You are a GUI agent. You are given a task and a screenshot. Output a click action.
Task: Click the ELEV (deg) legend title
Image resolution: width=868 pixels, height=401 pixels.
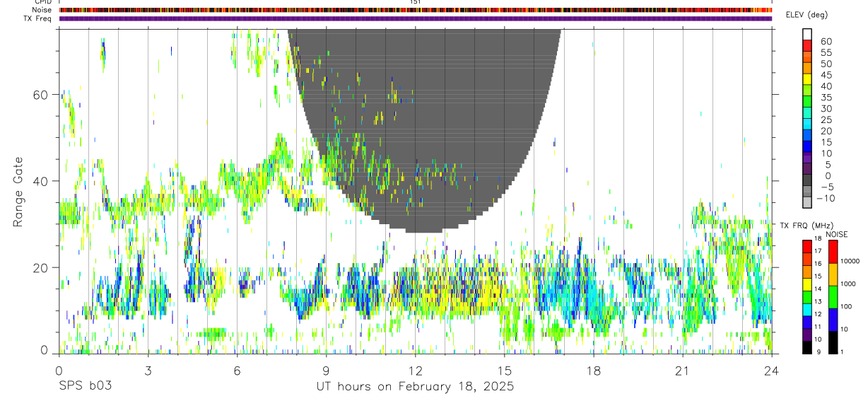coord(807,16)
